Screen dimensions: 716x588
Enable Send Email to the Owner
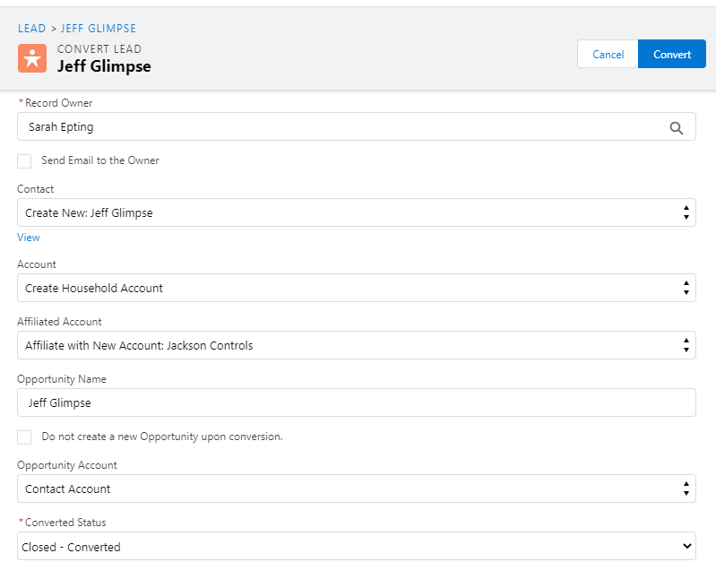click(x=24, y=161)
